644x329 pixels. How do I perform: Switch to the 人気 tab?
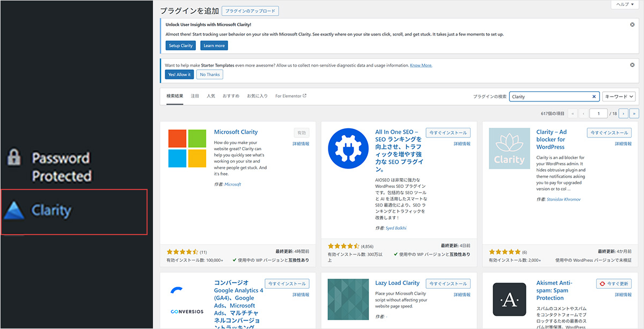coord(211,96)
